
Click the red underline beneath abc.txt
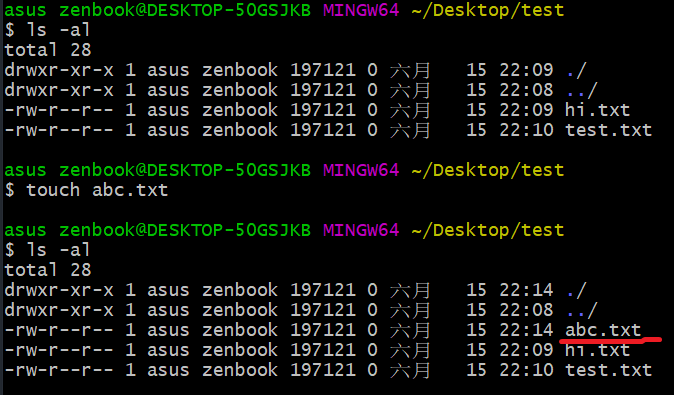tap(610, 341)
